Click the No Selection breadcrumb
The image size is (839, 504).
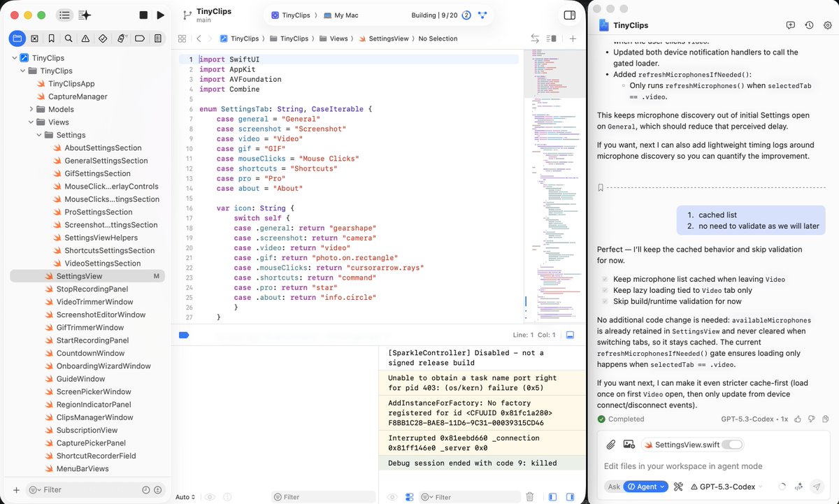click(438, 38)
